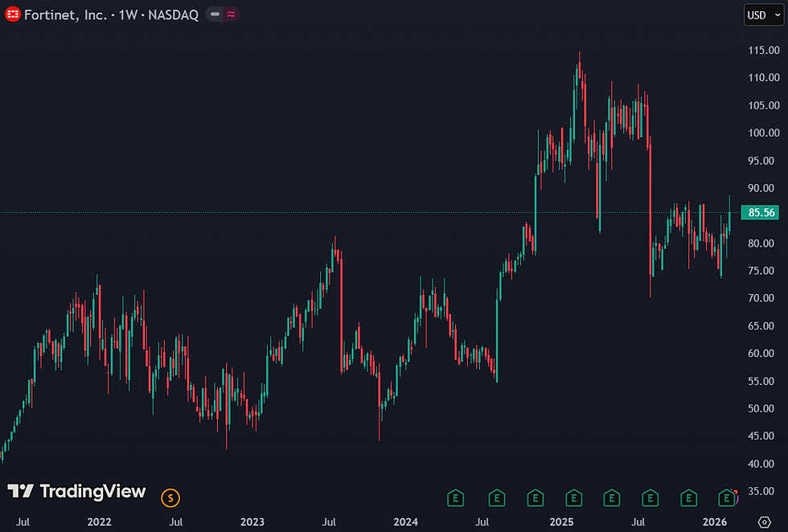The image size is (788, 532).
Task: Open the USD currency dropdown
Action: (x=763, y=15)
